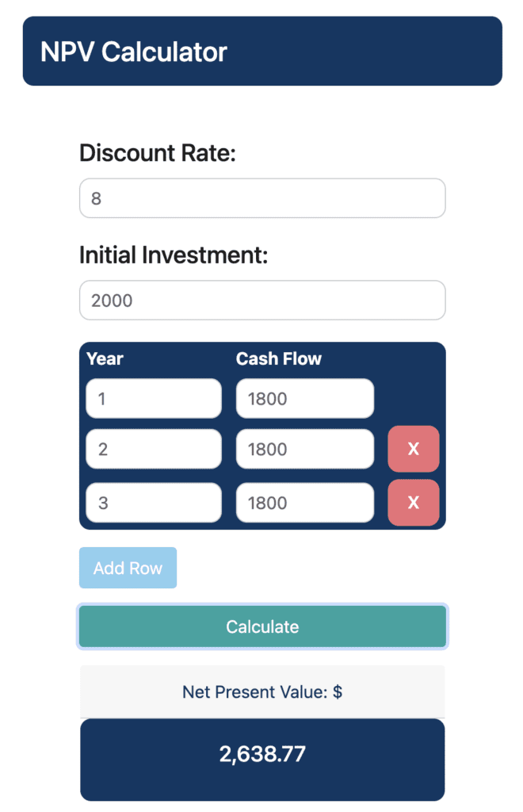This screenshot has width=523, height=812.
Task: Edit the Cash Flow field for year 1
Action: [305, 398]
